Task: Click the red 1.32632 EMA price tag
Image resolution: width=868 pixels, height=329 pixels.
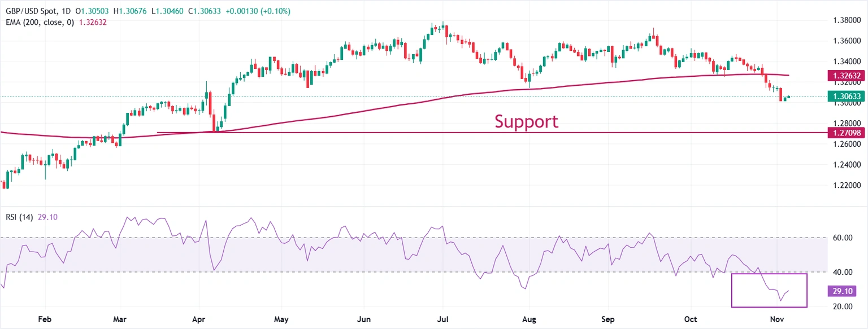Action: coord(845,75)
